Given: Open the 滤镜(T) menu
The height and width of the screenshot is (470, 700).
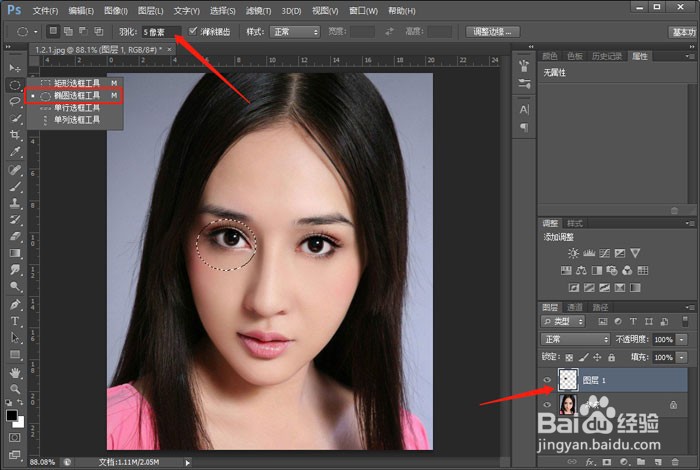Looking at the screenshot, I should [258, 10].
